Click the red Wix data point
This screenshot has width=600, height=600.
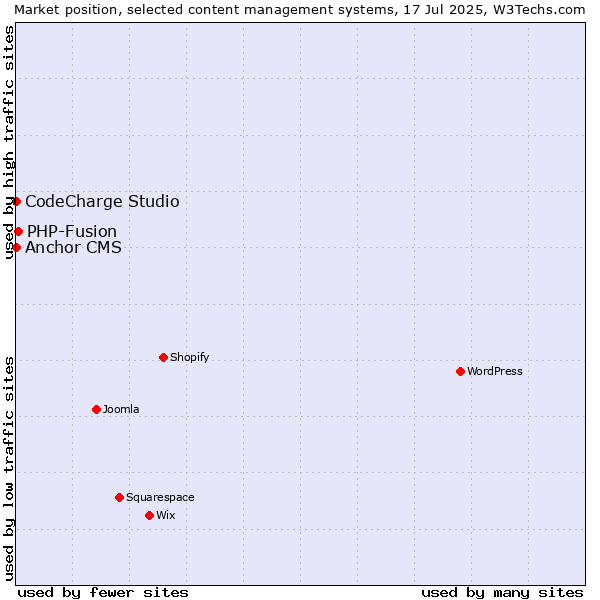click(150, 515)
